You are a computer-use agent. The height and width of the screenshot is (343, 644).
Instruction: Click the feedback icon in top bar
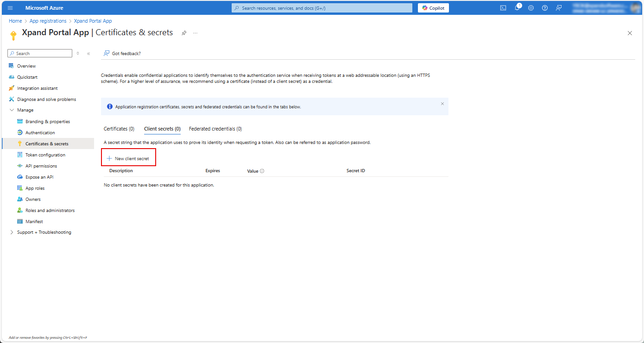[x=559, y=8]
